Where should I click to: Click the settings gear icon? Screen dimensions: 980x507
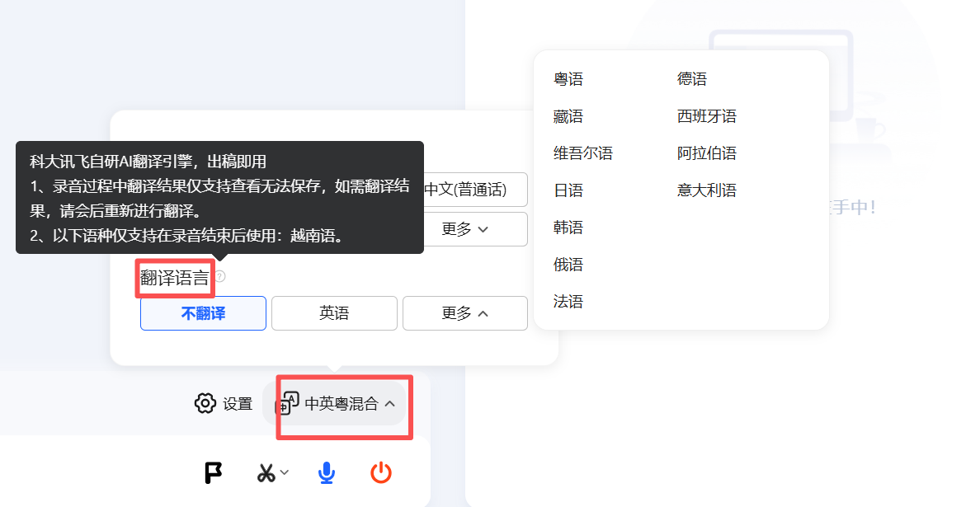click(205, 403)
